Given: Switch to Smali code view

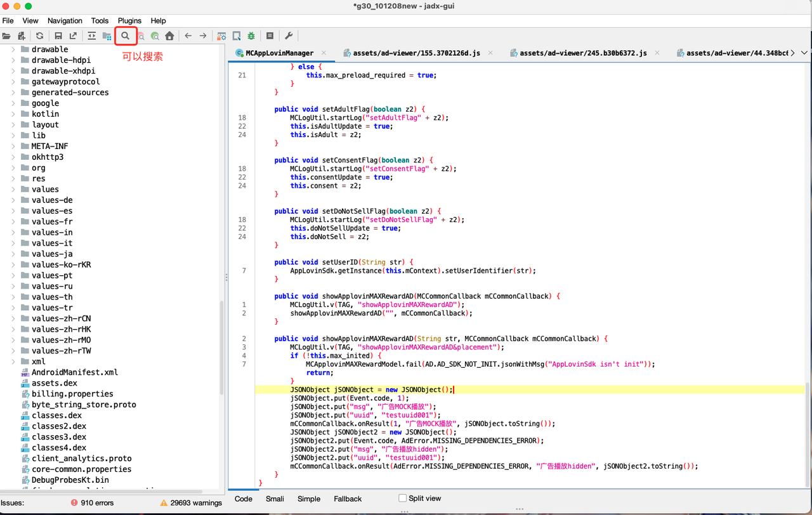Looking at the screenshot, I should (275, 499).
